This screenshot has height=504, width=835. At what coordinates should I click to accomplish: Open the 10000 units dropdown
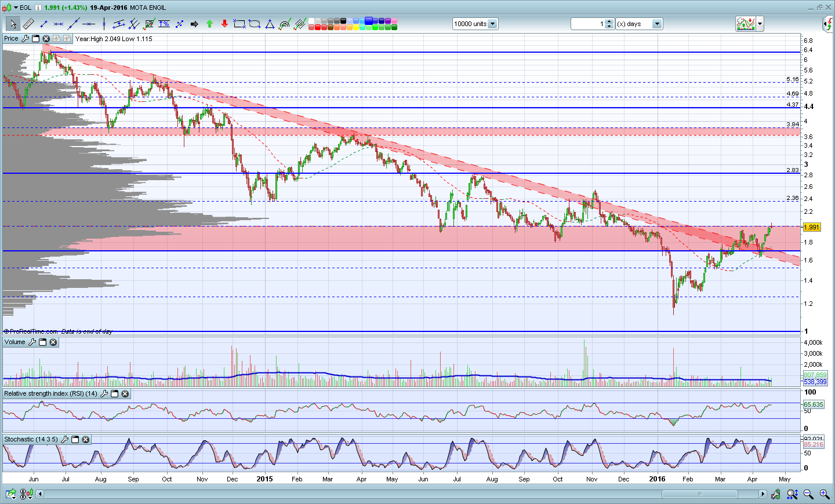click(492, 24)
